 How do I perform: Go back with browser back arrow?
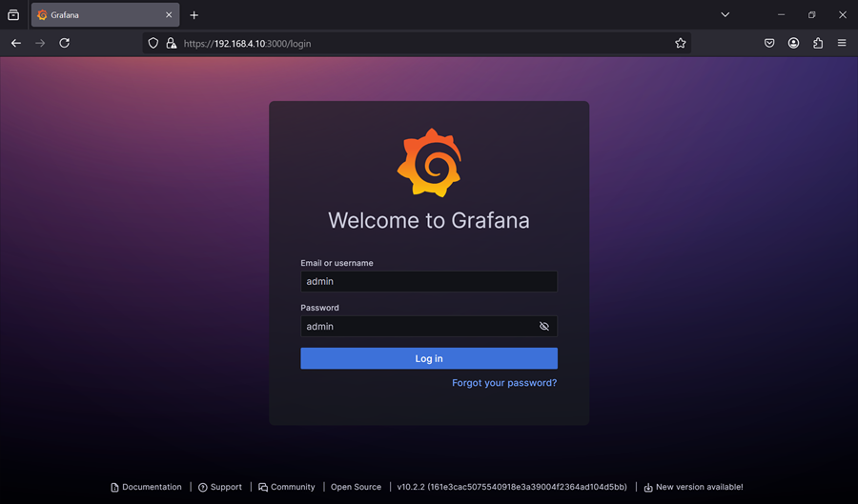[x=16, y=43]
